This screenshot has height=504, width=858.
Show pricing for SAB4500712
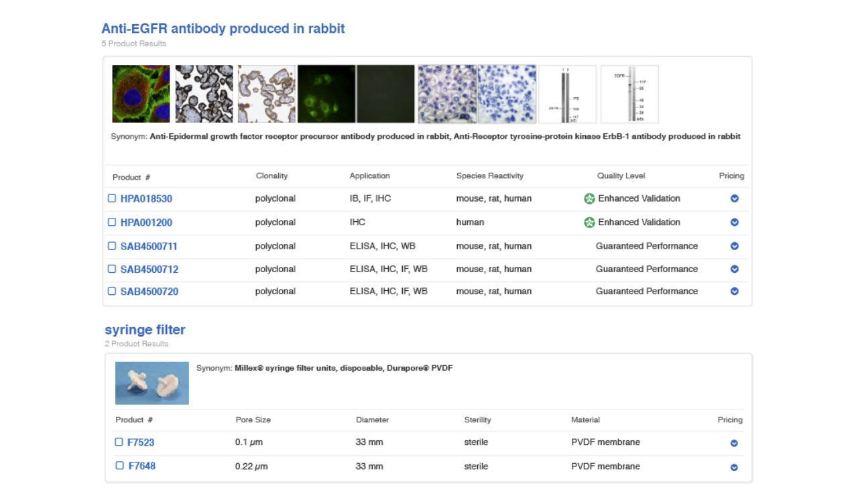click(x=734, y=269)
